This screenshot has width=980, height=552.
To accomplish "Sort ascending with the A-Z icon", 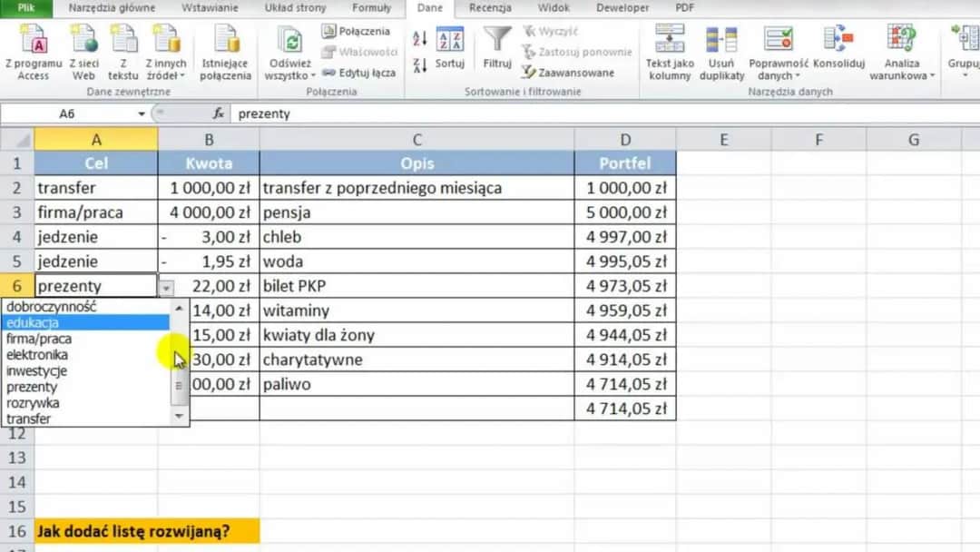I will [420, 38].
